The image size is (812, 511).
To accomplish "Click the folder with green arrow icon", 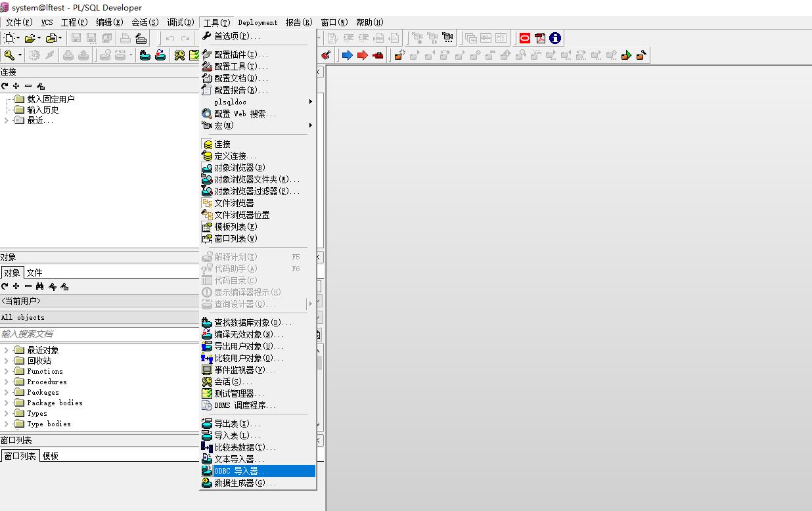I will pyautogui.click(x=626, y=55).
